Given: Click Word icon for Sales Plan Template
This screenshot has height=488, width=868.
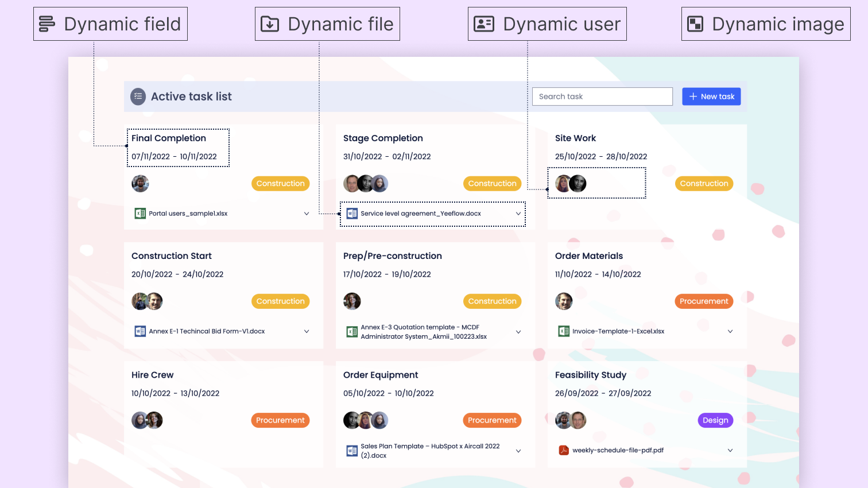Looking at the screenshot, I should [x=352, y=451].
